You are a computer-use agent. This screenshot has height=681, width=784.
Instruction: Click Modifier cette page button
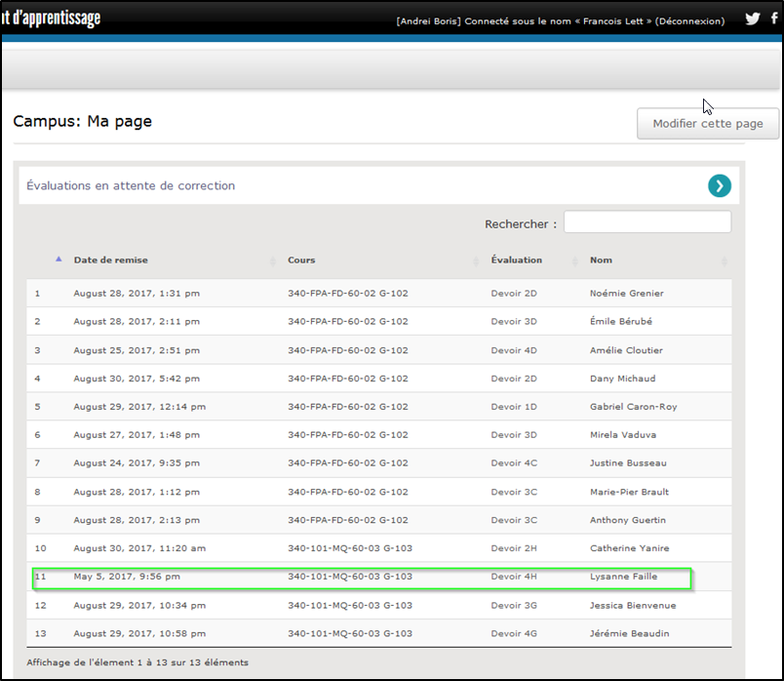click(x=707, y=124)
